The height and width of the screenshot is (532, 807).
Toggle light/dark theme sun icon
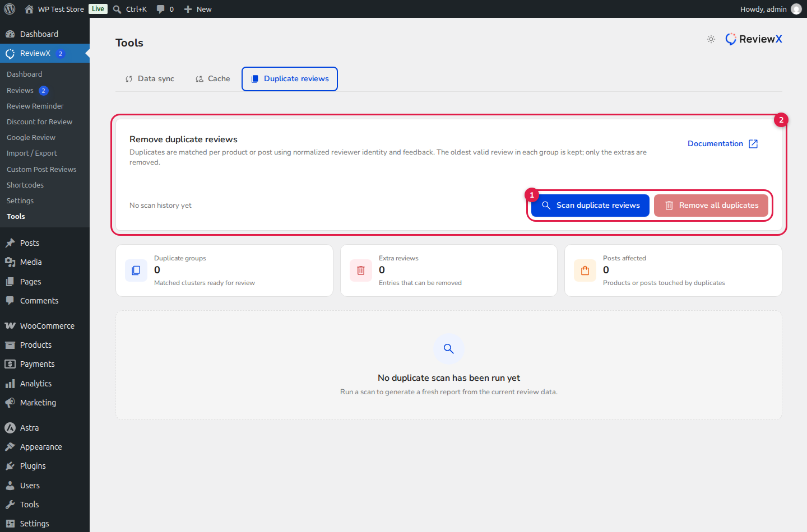[711, 39]
